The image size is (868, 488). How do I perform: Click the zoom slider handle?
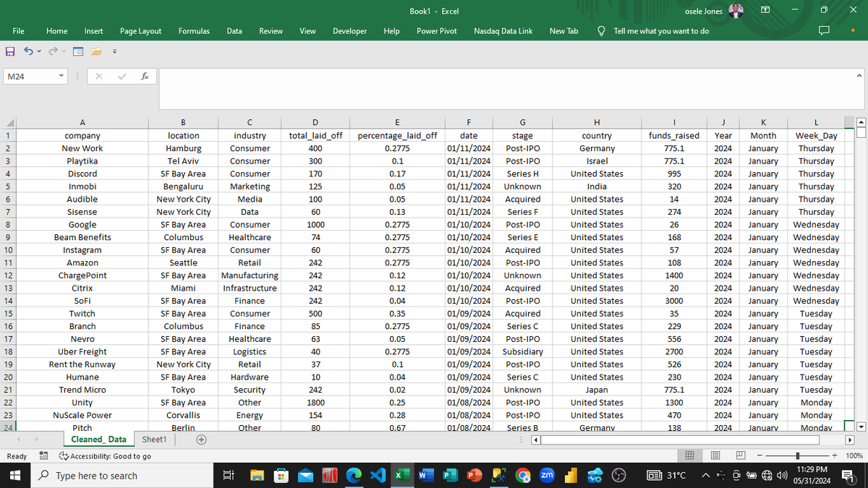[x=797, y=455]
